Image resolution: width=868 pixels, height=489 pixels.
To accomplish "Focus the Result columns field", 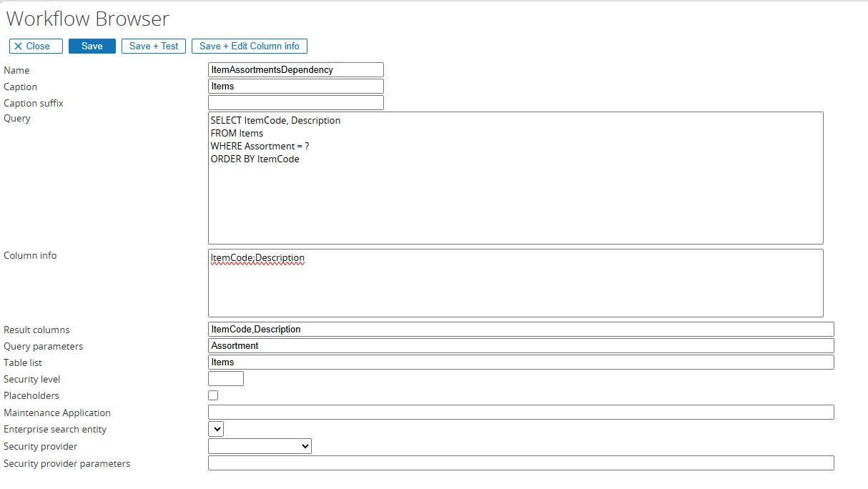I will pyautogui.click(x=521, y=329).
